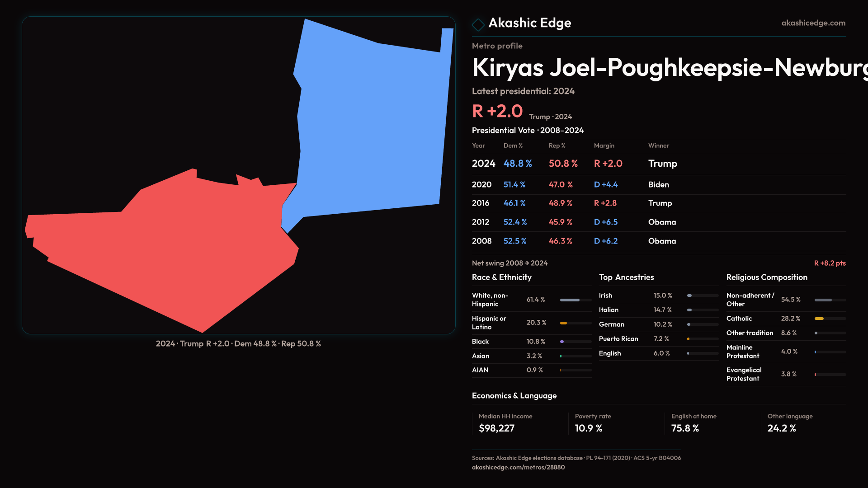Click the Net swing R +8.2 pts value
The height and width of the screenshot is (488, 868).
830,263
